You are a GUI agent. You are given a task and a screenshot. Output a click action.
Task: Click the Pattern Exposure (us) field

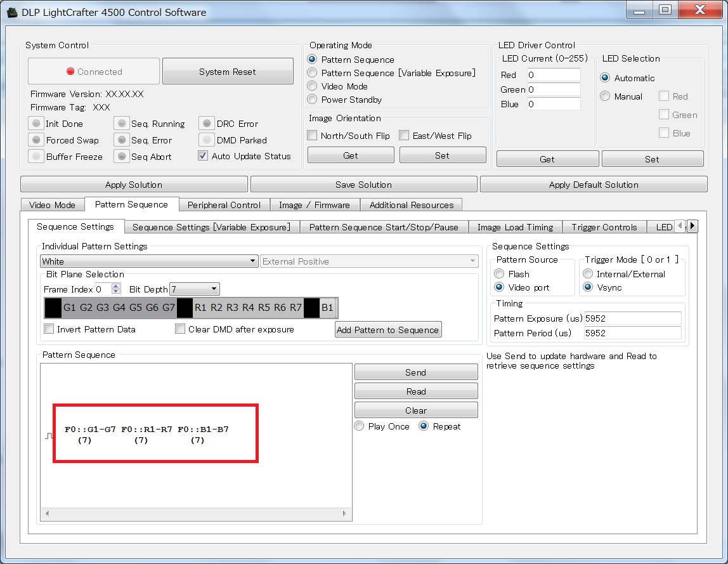pyautogui.click(x=632, y=318)
